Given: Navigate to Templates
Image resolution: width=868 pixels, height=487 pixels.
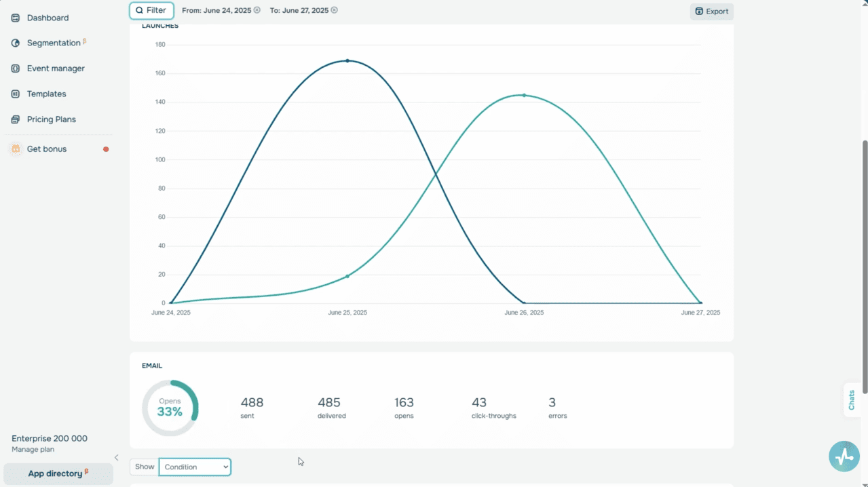Looking at the screenshot, I should coord(46,94).
